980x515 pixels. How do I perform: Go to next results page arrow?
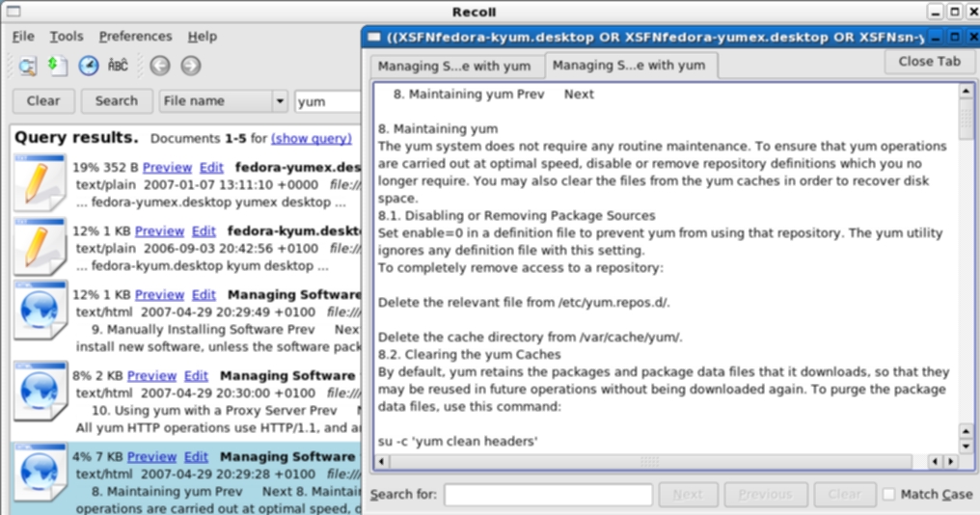(191, 66)
